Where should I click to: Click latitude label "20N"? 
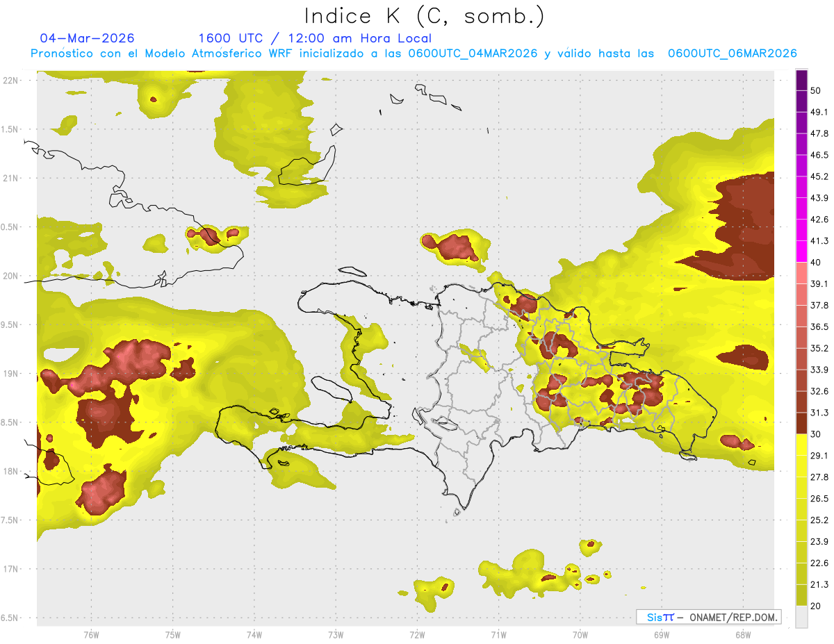coord(11,276)
